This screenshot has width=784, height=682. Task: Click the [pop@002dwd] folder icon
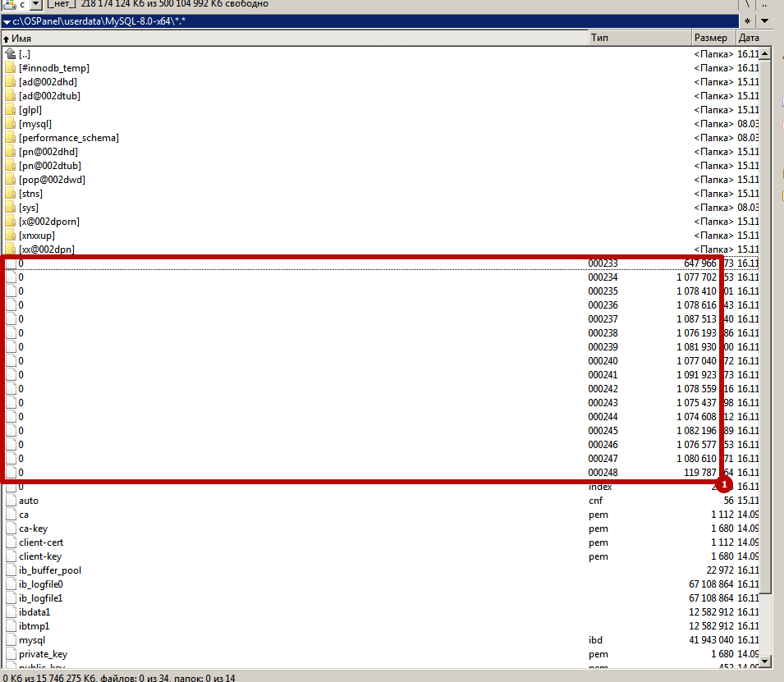[x=11, y=180]
